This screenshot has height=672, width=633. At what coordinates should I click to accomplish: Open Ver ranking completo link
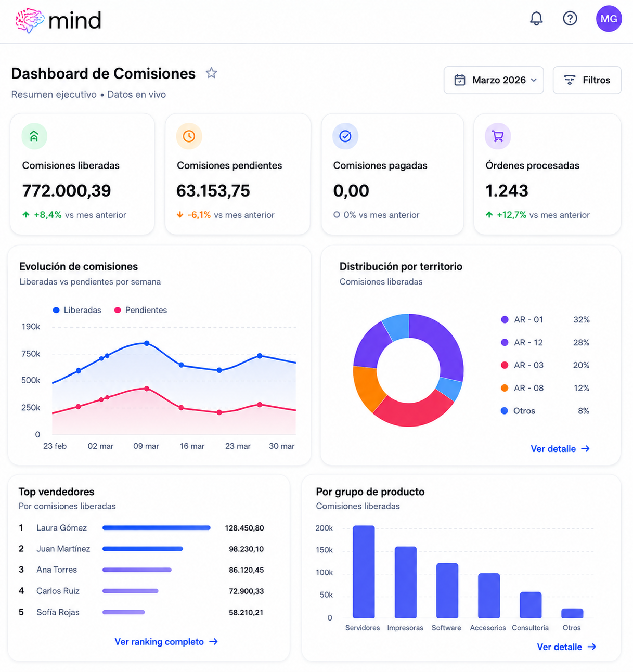click(x=166, y=642)
